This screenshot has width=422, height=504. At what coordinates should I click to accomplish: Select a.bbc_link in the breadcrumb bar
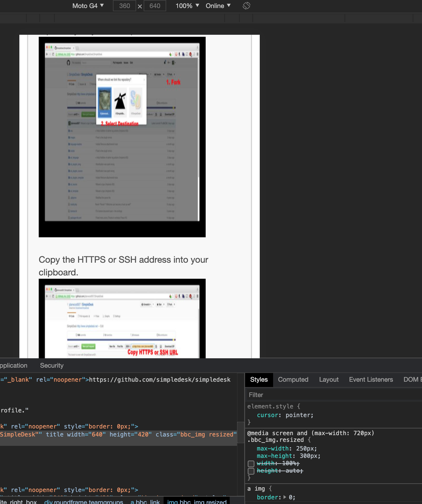[x=145, y=502]
